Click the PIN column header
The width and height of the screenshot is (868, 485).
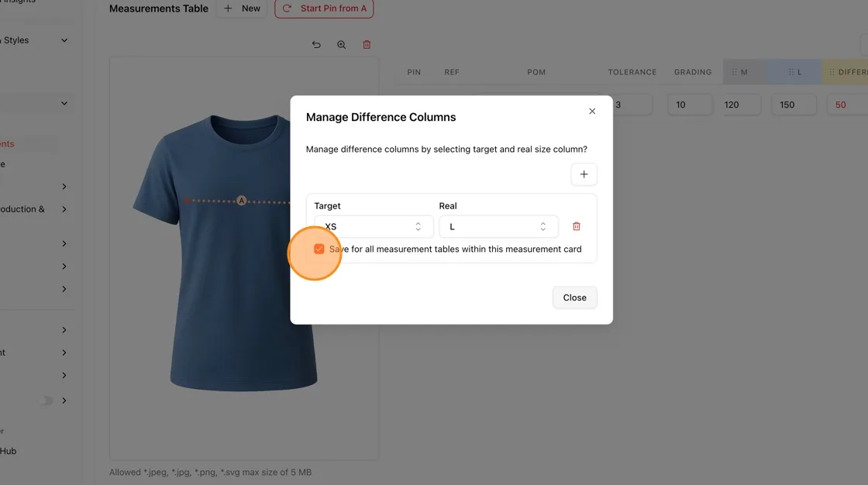click(414, 72)
